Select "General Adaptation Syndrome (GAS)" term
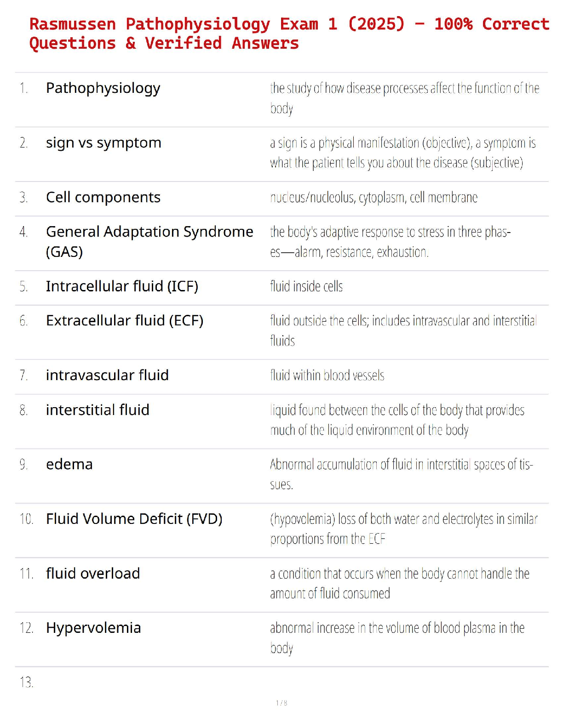563x728 pixels. pyautogui.click(x=149, y=241)
